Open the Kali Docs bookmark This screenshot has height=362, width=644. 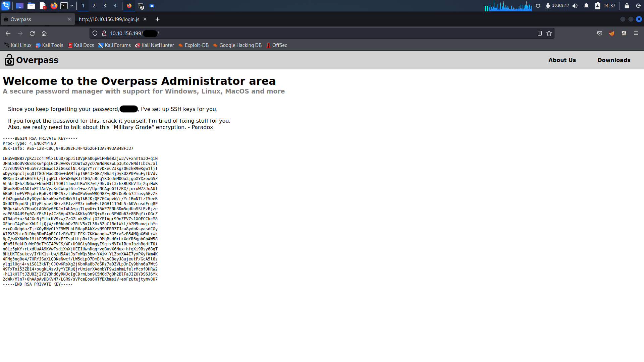(x=81, y=45)
